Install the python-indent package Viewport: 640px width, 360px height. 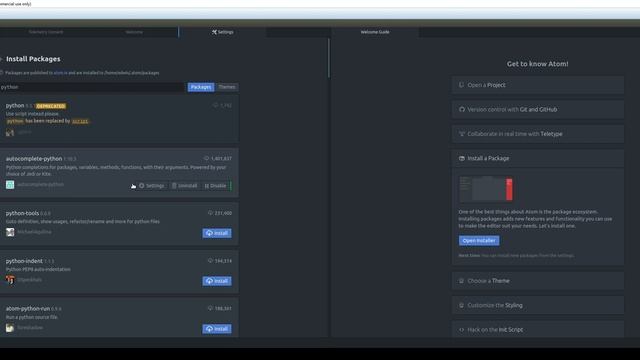(x=217, y=281)
